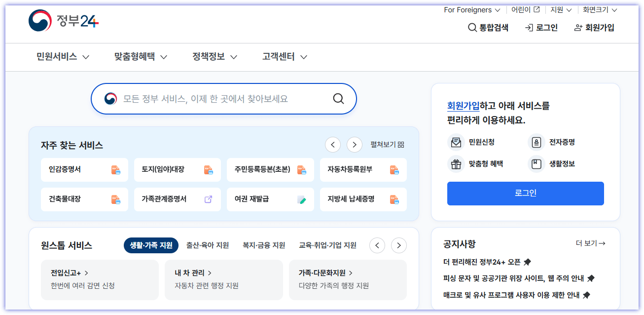
Task: Open the 지원 dropdown
Action: point(561,10)
